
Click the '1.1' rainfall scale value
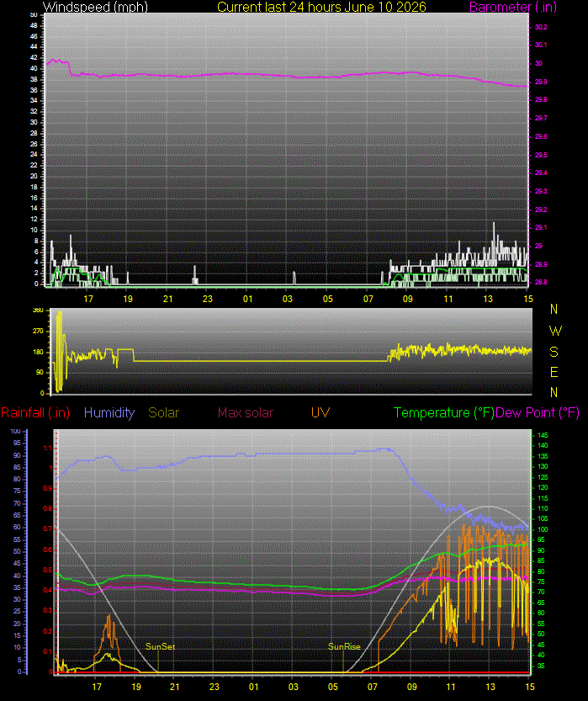tap(47, 448)
